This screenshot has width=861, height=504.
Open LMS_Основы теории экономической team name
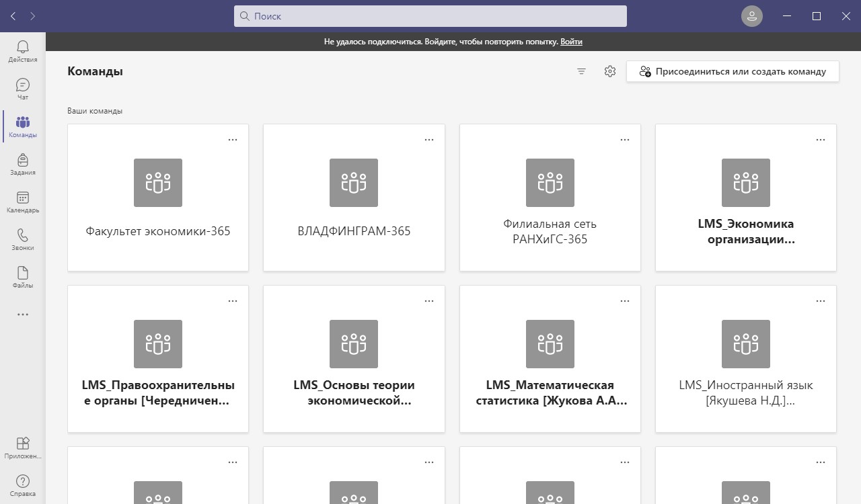tap(354, 393)
